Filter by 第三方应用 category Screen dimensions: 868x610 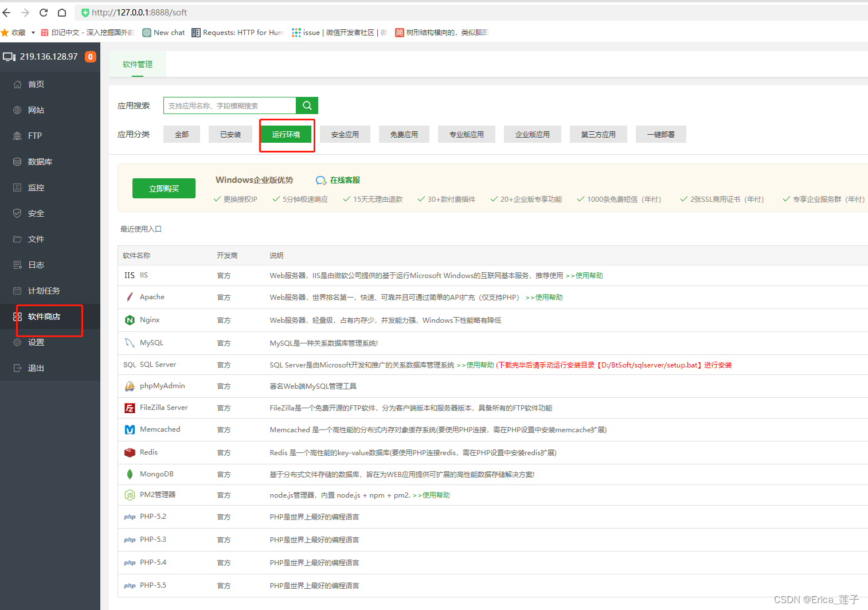(x=599, y=134)
